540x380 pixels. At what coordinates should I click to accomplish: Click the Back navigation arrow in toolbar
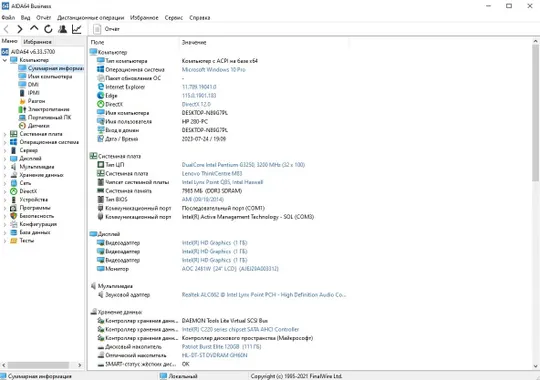click(x=6, y=29)
